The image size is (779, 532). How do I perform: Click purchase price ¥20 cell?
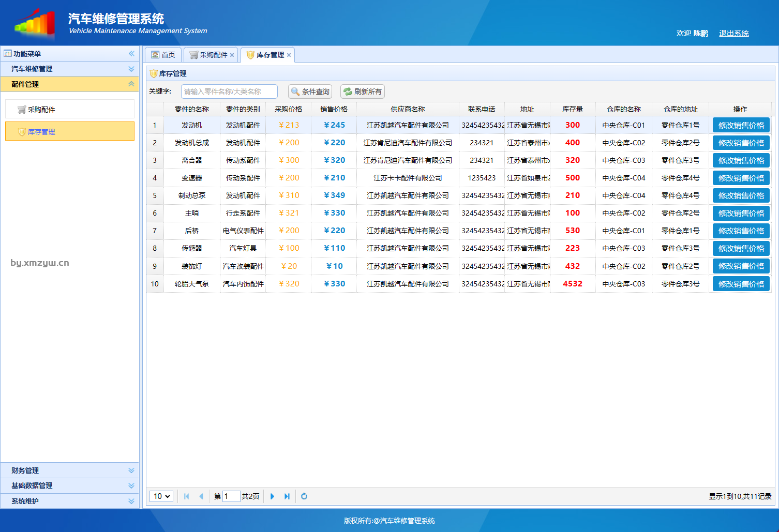click(x=289, y=266)
